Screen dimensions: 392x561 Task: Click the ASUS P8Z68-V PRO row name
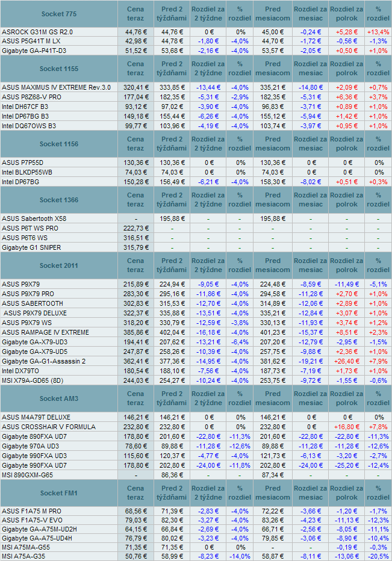tap(31, 97)
